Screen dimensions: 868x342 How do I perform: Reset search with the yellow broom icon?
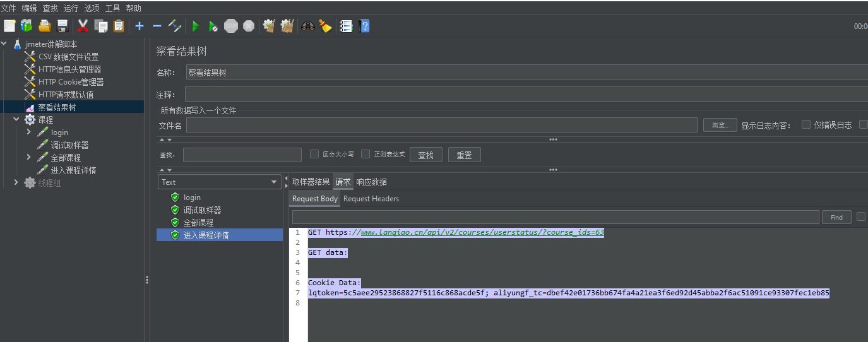click(325, 26)
